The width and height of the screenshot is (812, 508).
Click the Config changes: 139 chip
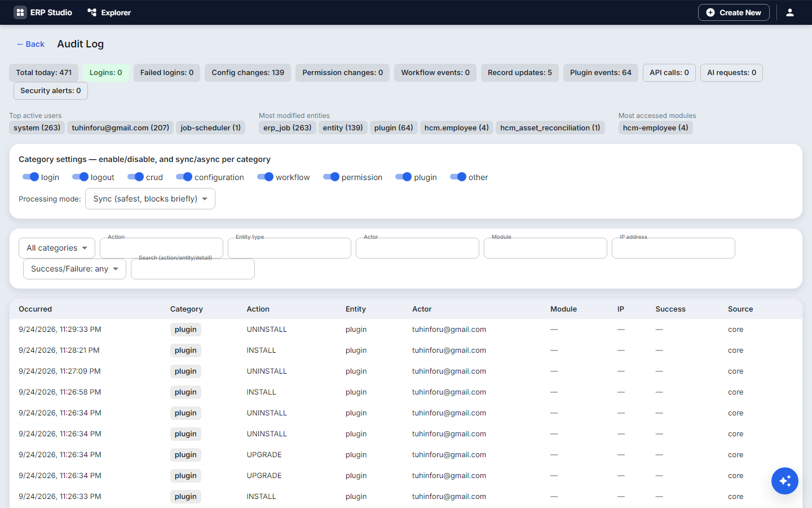pos(248,73)
